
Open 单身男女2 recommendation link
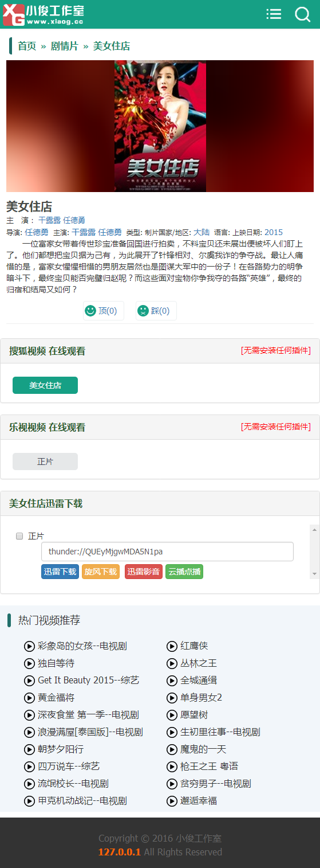tap(201, 698)
